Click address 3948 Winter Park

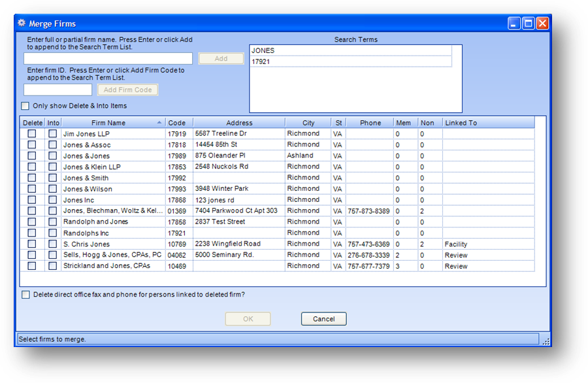pos(221,188)
